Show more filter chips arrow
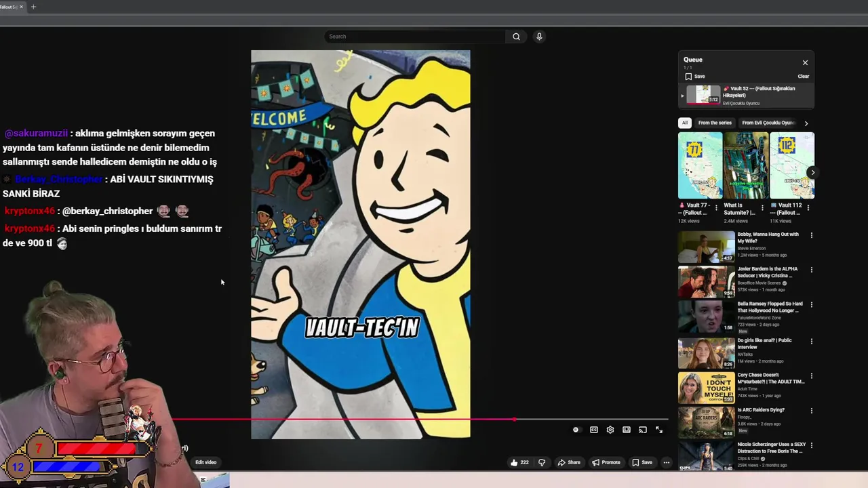The width and height of the screenshot is (868, 488). (x=806, y=123)
